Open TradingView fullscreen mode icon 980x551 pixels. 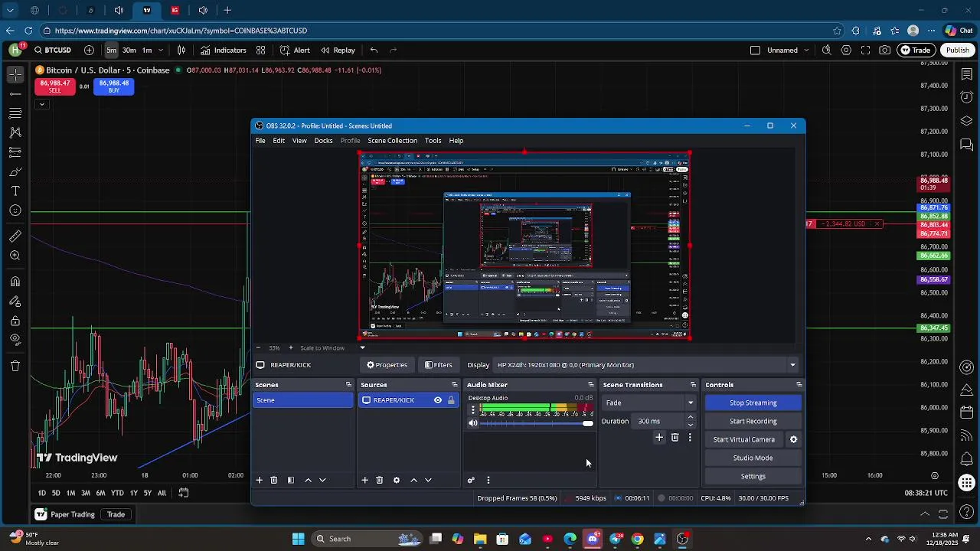pos(865,51)
